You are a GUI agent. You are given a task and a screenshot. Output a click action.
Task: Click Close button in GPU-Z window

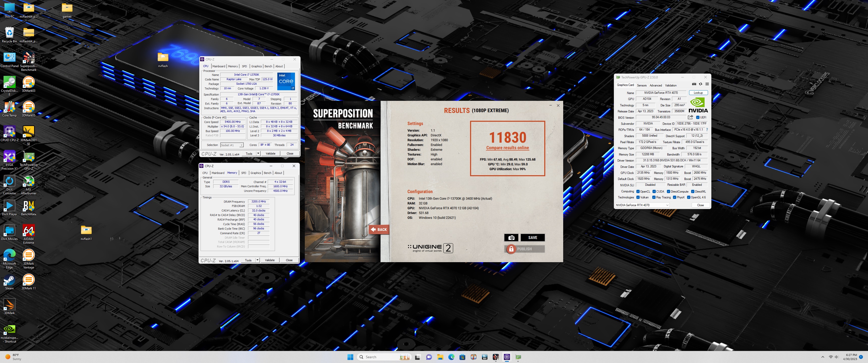point(700,205)
